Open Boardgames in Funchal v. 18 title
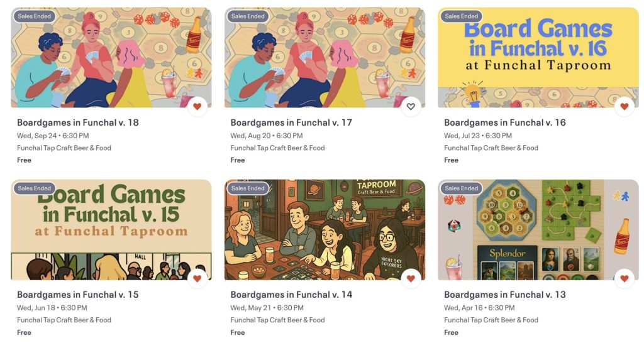Screen dimensions: 644x348 pos(77,122)
